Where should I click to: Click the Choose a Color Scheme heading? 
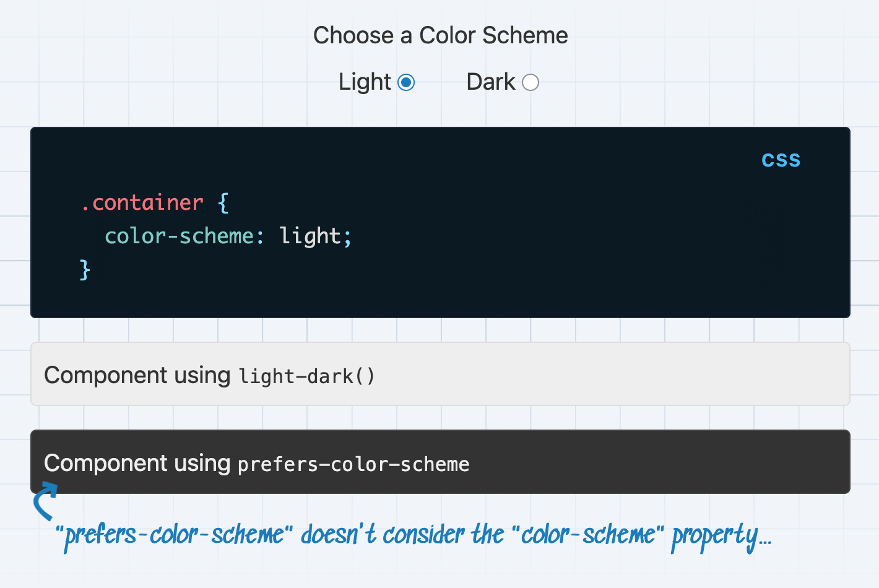[440, 35]
